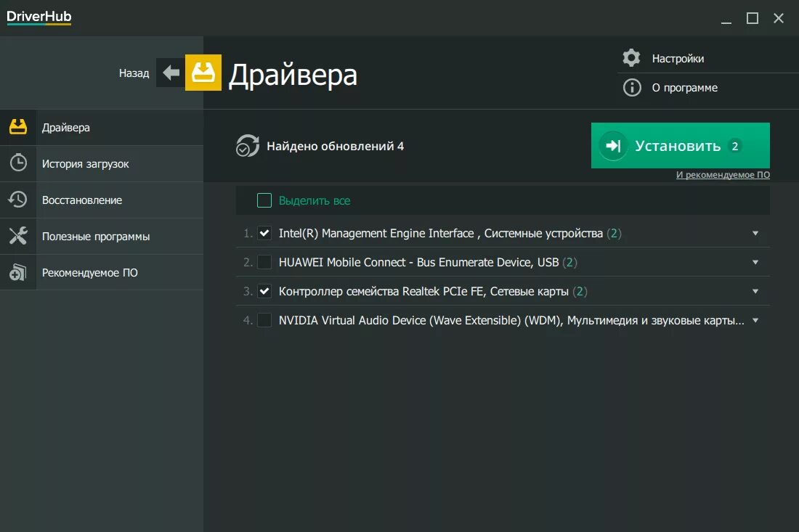Click the Рекомендуемое ПО sidebar icon
The image size is (799, 532).
(x=18, y=273)
